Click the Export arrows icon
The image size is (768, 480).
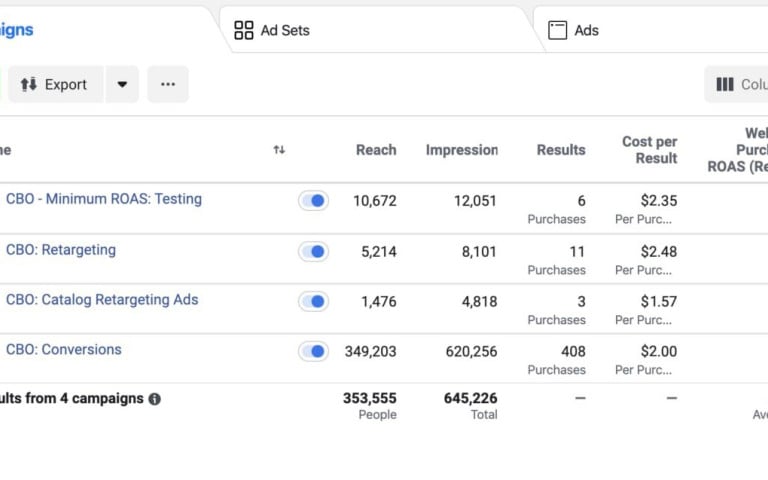click(x=28, y=85)
